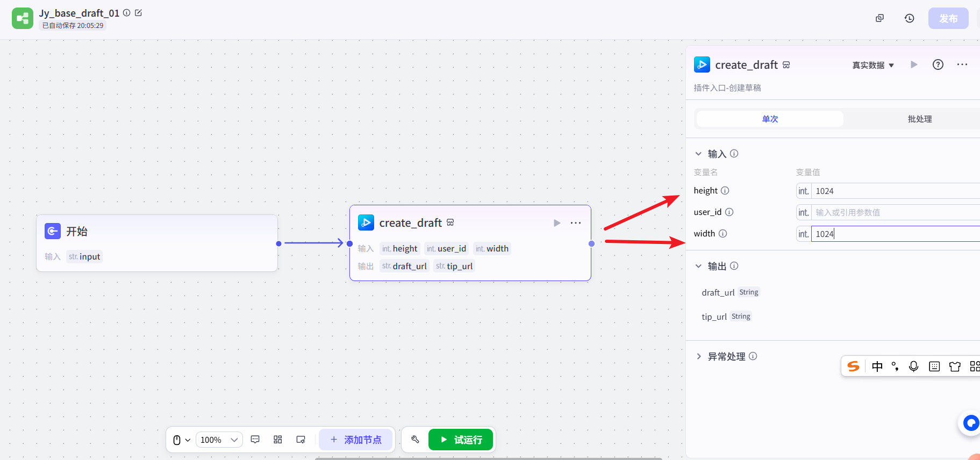Click the 试运行 test run button
The height and width of the screenshot is (460, 980).
click(461, 440)
